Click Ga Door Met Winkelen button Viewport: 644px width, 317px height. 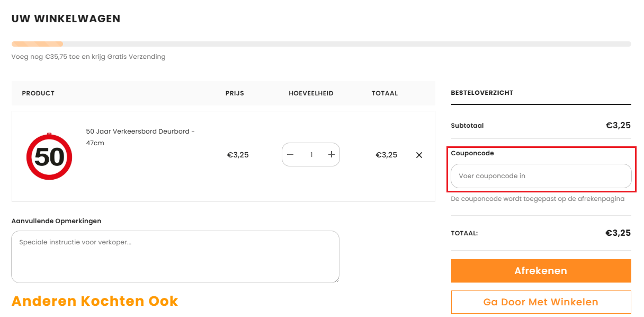coord(541,302)
